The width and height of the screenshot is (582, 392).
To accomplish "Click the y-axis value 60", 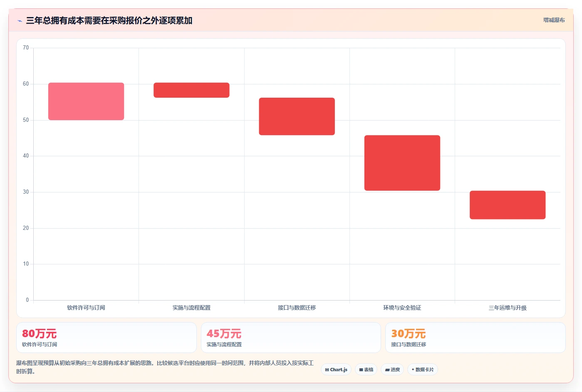I will click(26, 84).
